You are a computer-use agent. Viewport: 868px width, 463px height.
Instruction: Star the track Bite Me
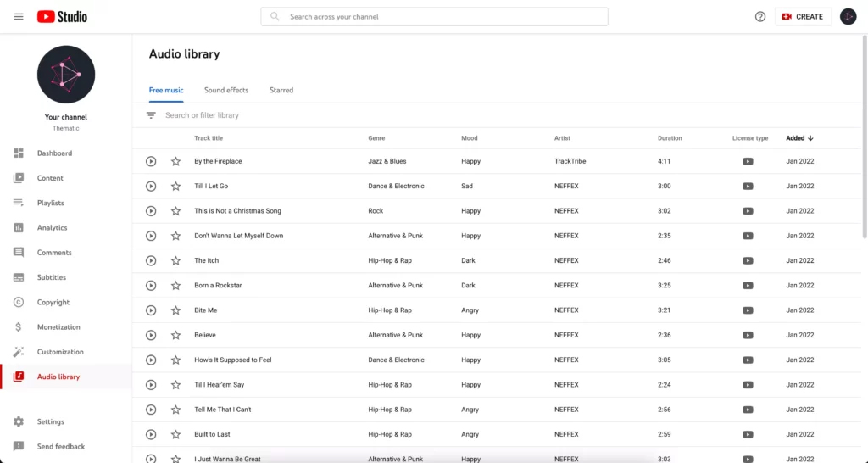coord(175,310)
